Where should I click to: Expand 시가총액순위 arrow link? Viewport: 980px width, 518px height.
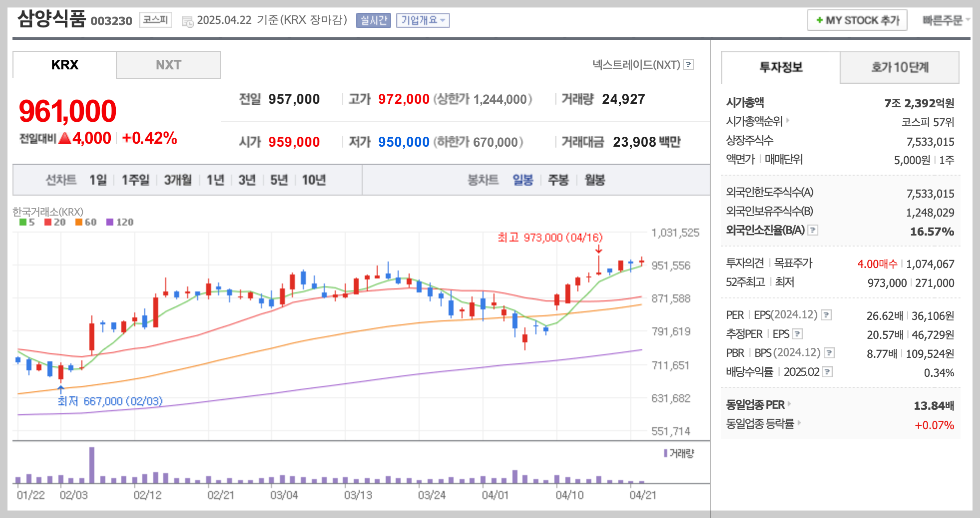coord(788,120)
